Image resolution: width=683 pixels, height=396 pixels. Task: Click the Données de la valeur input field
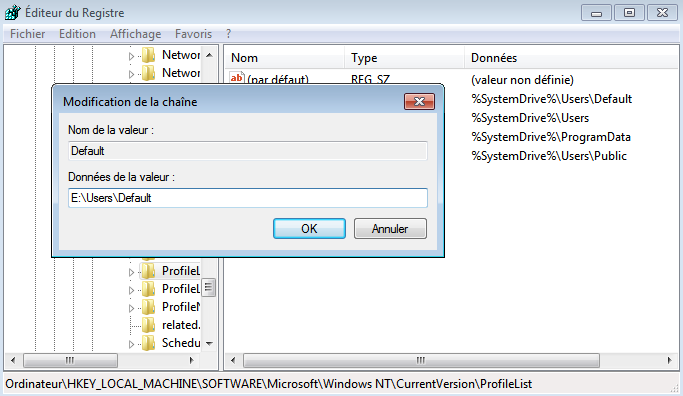coord(247,198)
